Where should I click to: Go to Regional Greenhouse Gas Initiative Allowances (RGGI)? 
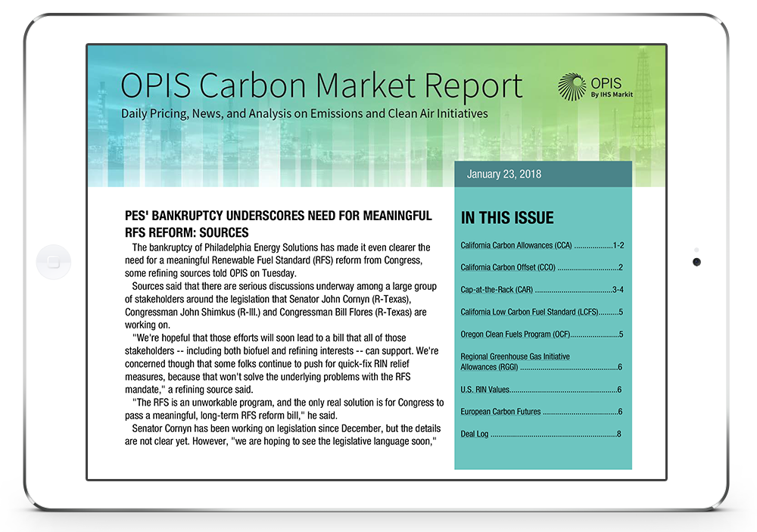point(541,362)
